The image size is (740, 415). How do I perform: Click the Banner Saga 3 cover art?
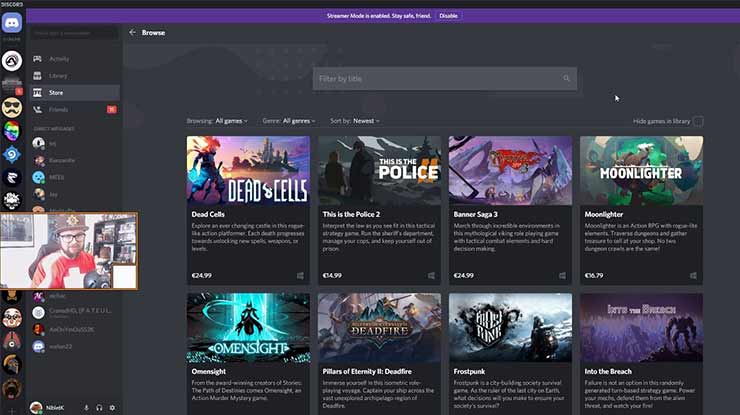[x=510, y=170]
